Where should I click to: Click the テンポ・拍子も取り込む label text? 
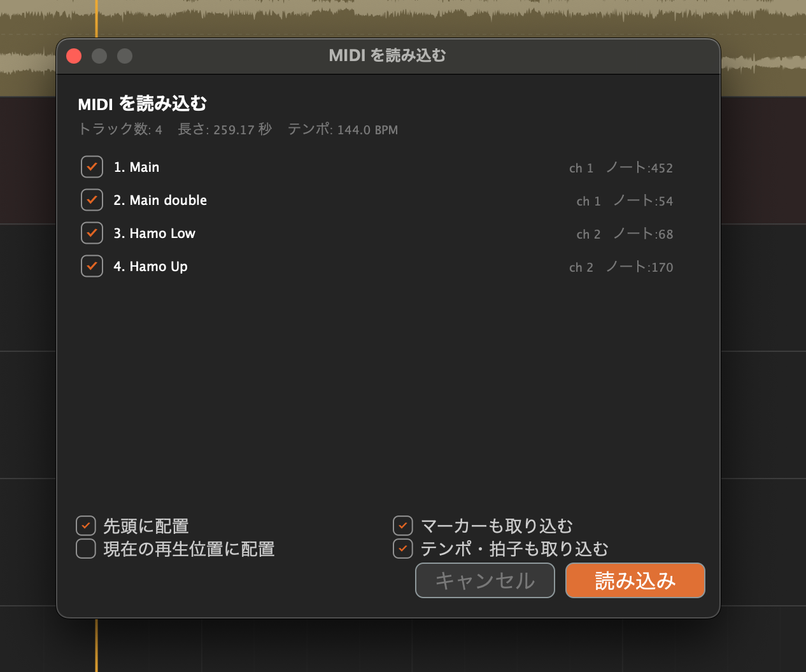[514, 549]
